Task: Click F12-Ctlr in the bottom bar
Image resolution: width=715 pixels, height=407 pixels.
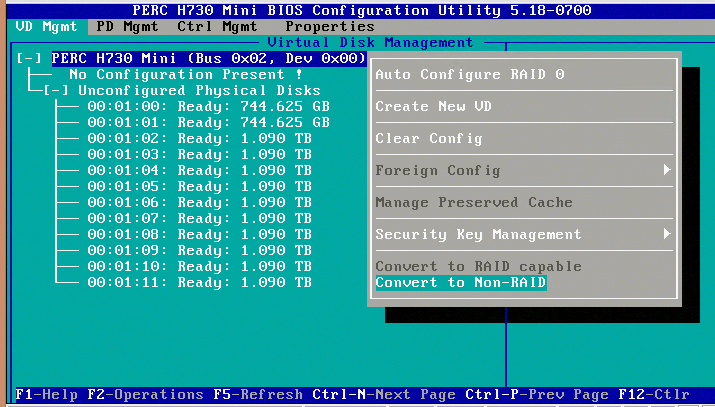Action: coord(654,394)
